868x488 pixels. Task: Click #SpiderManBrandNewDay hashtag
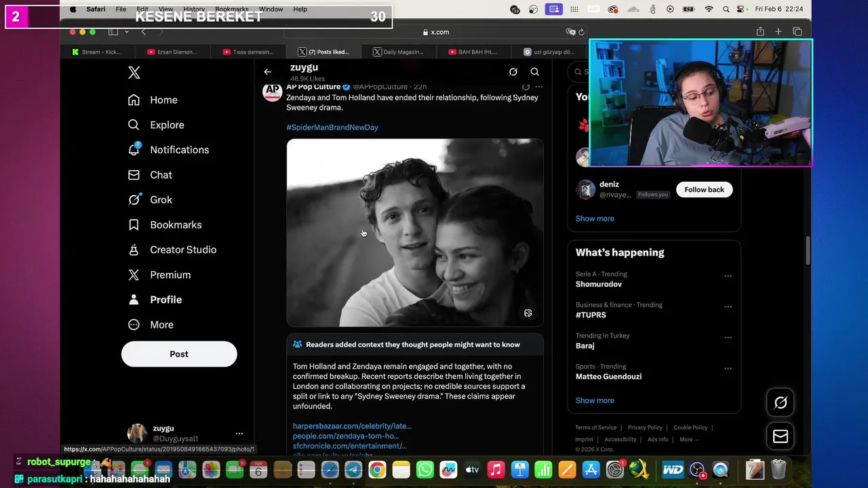[332, 127]
